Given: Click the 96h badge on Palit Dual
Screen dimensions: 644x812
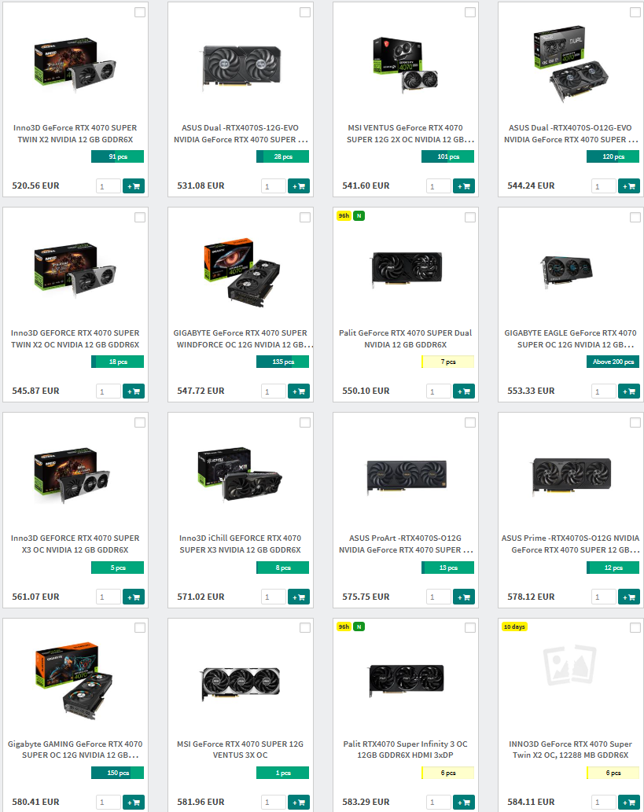Looking at the screenshot, I should click(344, 215).
